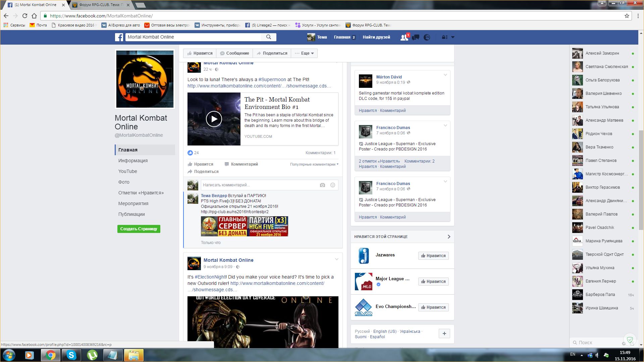This screenshot has height=362, width=644.
Task: Attach photo with the comment camera icon
Action: point(322,185)
